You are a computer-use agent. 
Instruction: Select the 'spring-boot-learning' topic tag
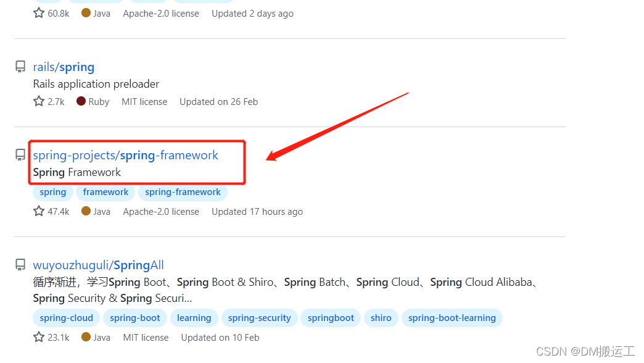[452, 318]
